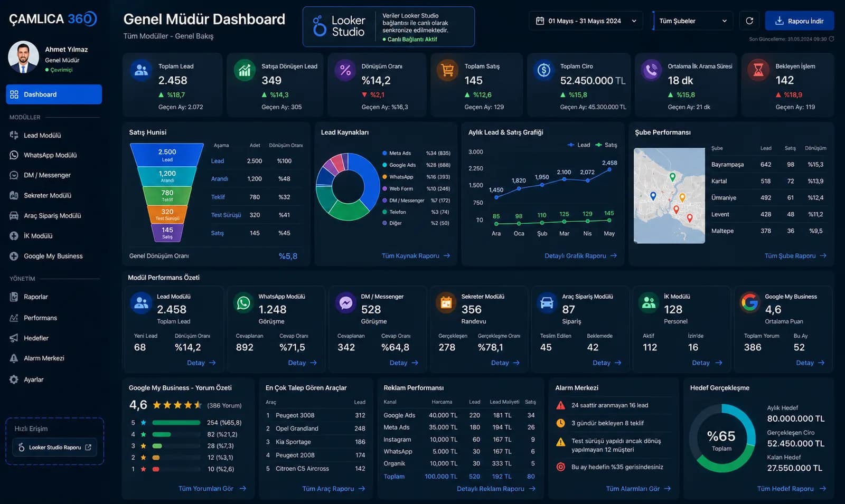Click the %65 Hedef Gerçekleşme progress ring
This screenshot has width=845, height=504.
721,439
